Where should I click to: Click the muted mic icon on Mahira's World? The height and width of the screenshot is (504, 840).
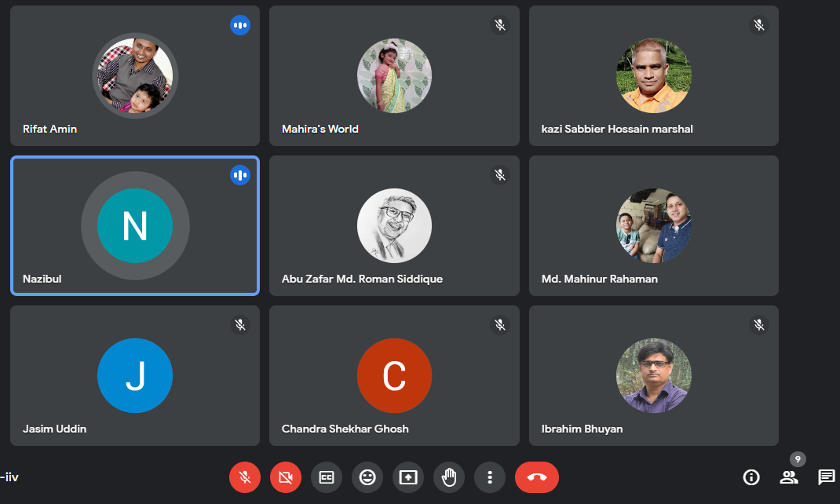tap(500, 25)
